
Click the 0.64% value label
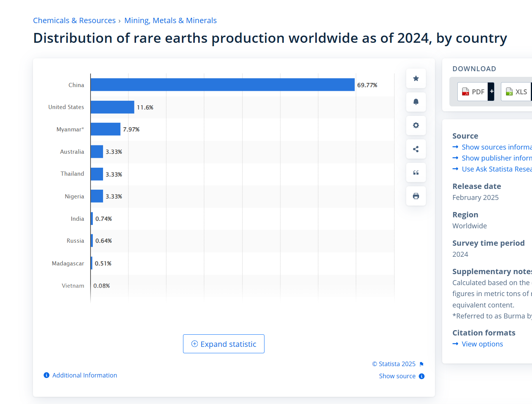tap(103, 241)
